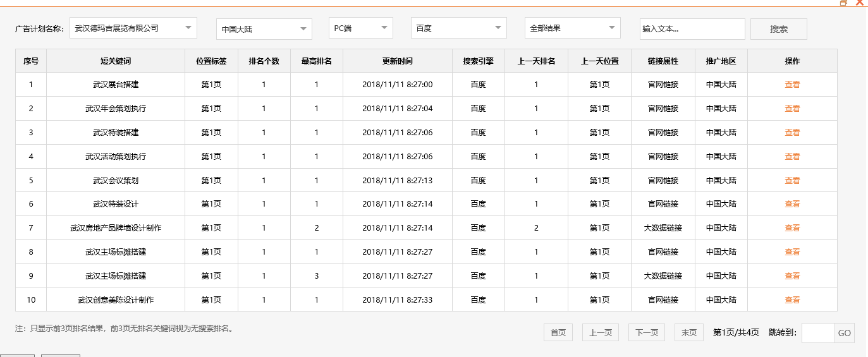Click the 广告计划名称 label
868x357 pixels.
click(x=39, y=28)
